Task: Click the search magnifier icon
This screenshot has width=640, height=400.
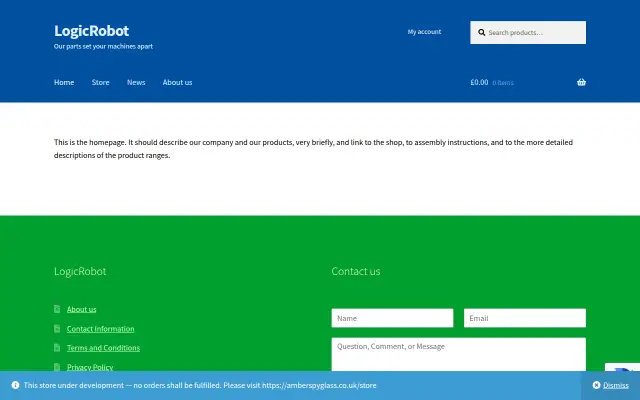Action: (x=482, y=33)
